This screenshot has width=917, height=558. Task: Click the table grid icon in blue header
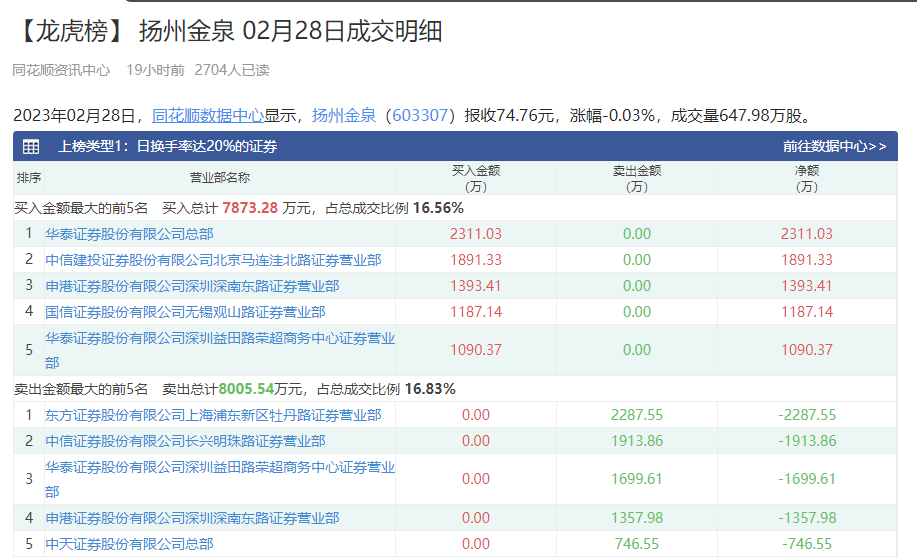click(x=31, y=146)
